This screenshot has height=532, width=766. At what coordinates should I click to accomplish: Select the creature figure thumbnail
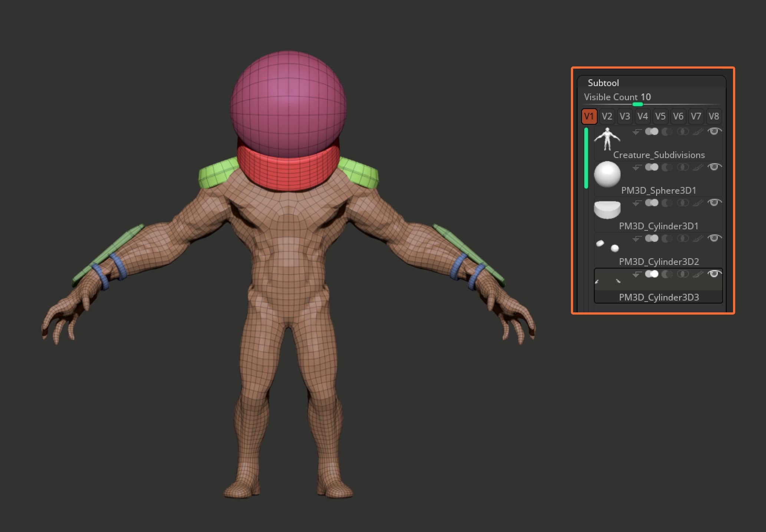(x=607, y=139)
